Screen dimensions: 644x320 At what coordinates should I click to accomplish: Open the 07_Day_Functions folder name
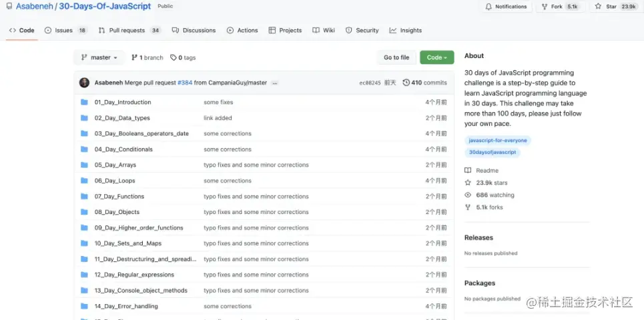pyautogui.click(x=119, y=197)
